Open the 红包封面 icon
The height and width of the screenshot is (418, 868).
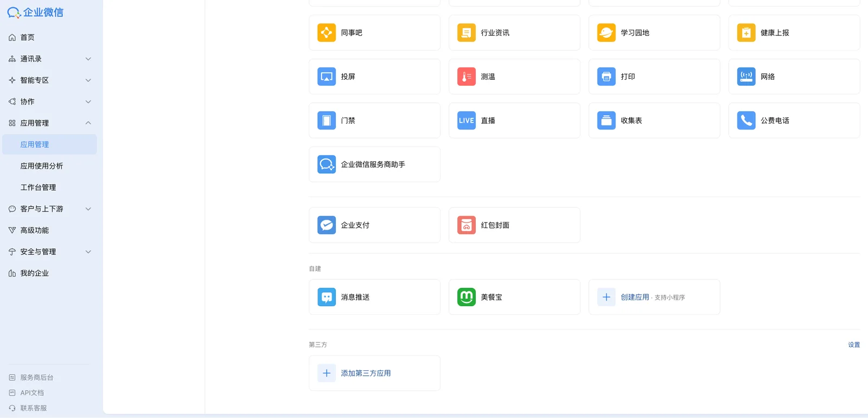point(467,225)
